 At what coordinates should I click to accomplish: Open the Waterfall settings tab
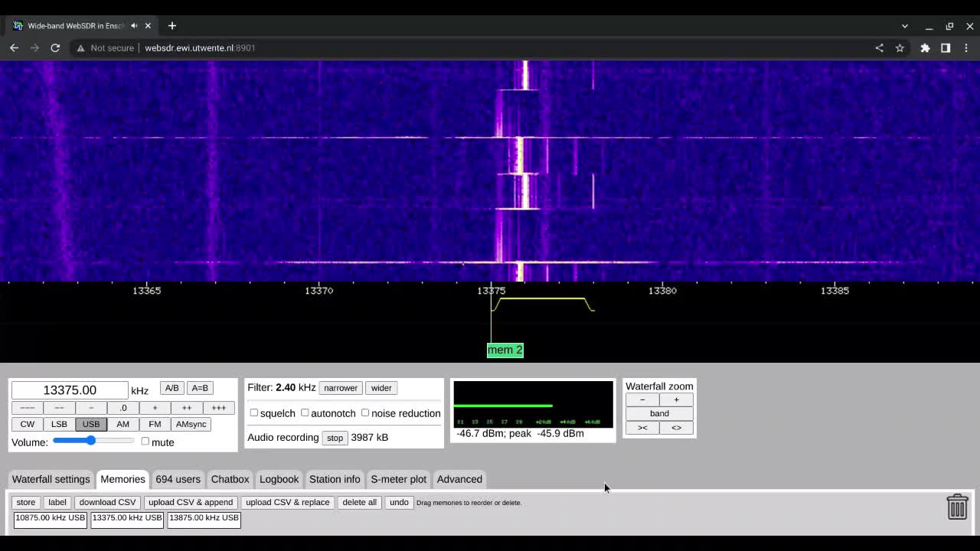pyautogui.click(x=51, y=479)
